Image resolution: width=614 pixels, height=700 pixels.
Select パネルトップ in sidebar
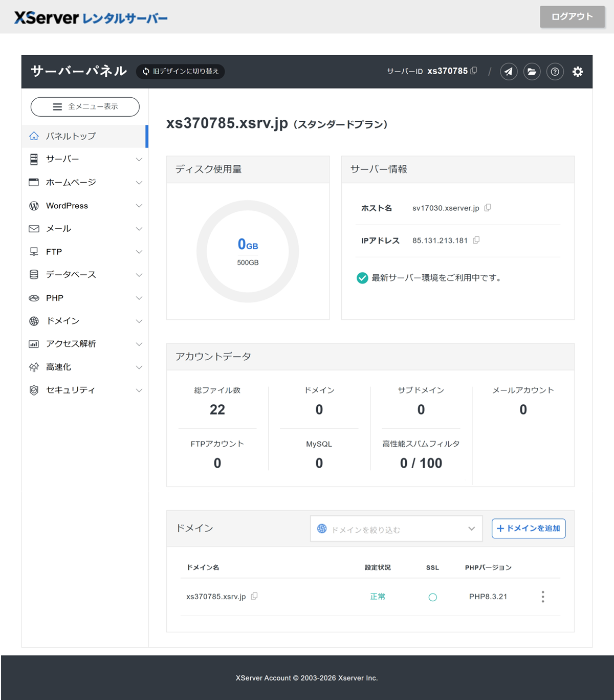pyautogui.click(x=85, y=136)
